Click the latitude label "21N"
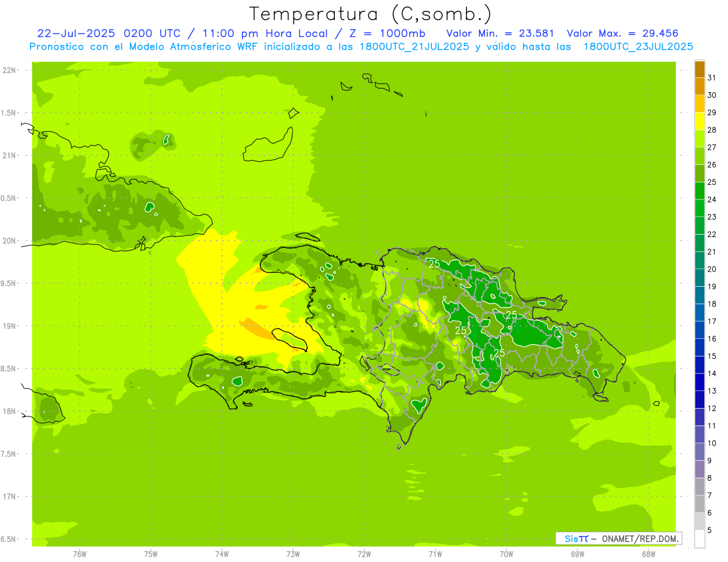 point(10,155)
